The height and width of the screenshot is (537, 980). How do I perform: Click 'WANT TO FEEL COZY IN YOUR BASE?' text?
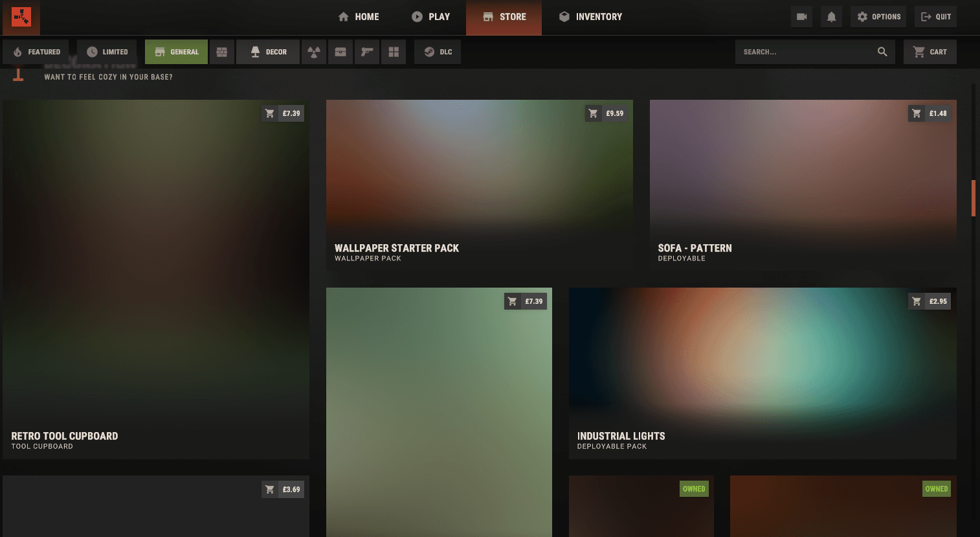click(x=108, y=77)
